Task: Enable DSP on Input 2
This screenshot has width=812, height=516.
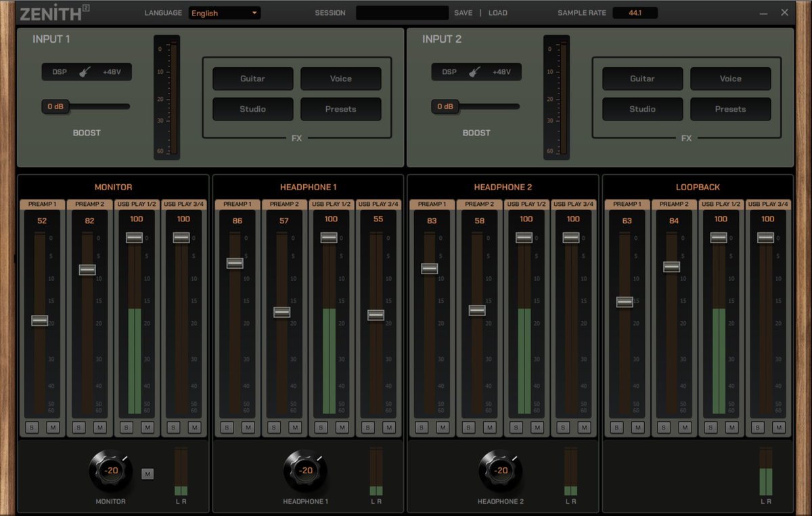Action: (x=450, y=72)
